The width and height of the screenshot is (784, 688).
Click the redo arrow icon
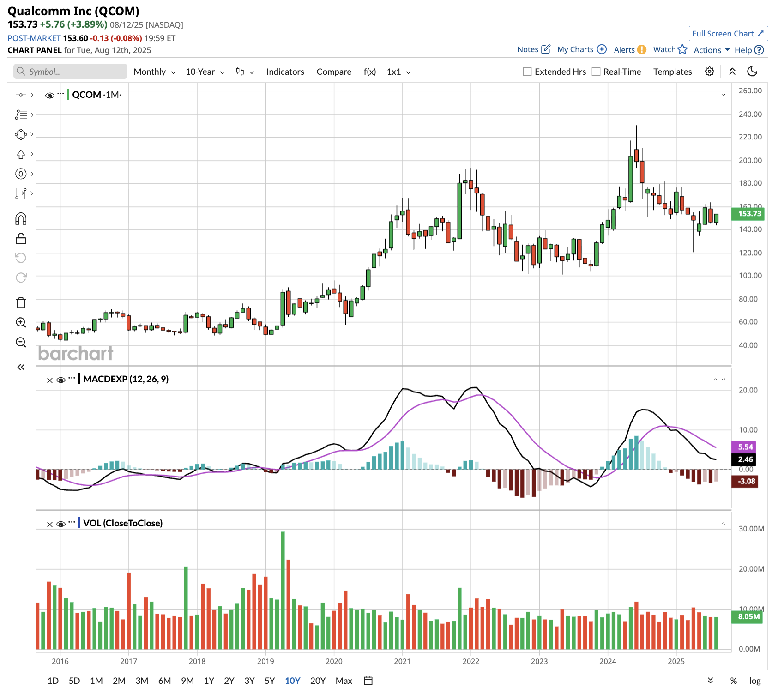21,278
